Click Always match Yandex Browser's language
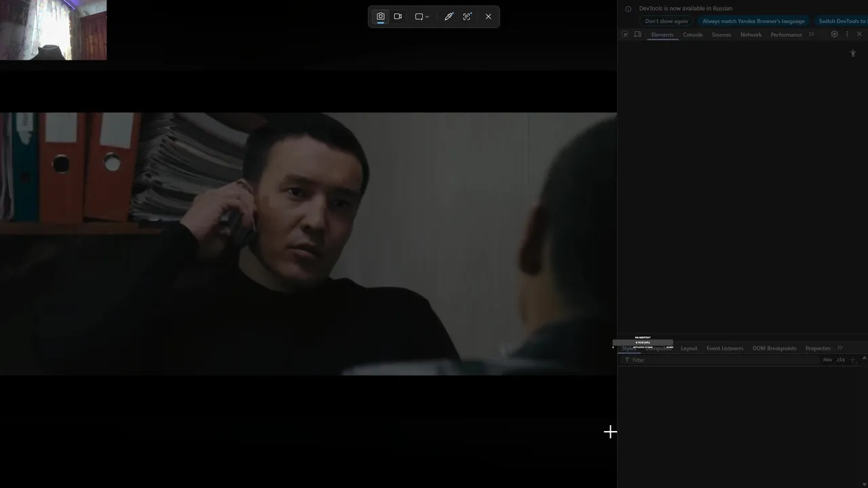This screenshot has width=868, height=488. (753, 21)
